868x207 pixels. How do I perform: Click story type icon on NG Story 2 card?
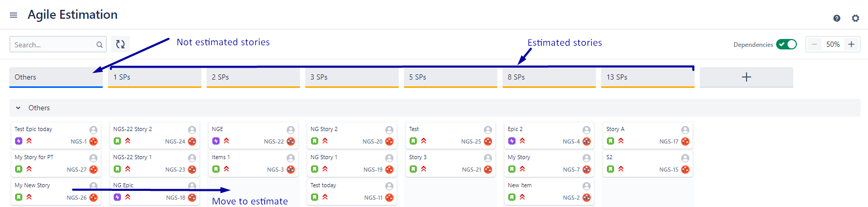pos(315,141)
